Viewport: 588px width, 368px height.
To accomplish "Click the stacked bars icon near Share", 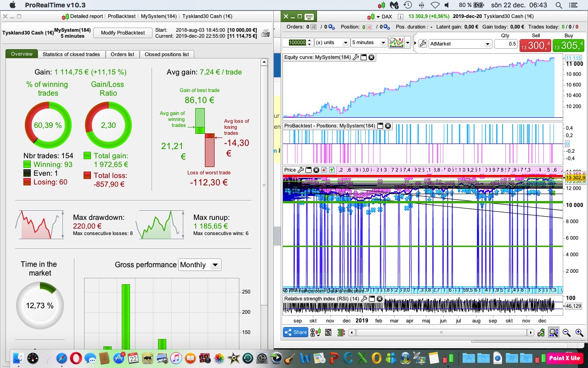I will coord(341,332).
